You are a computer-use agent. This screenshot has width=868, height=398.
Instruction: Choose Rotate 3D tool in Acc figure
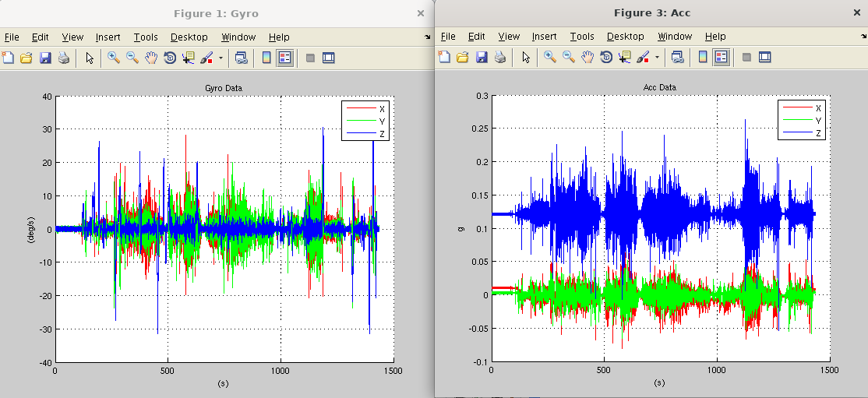pyautogui.click(x=606, y=57)
